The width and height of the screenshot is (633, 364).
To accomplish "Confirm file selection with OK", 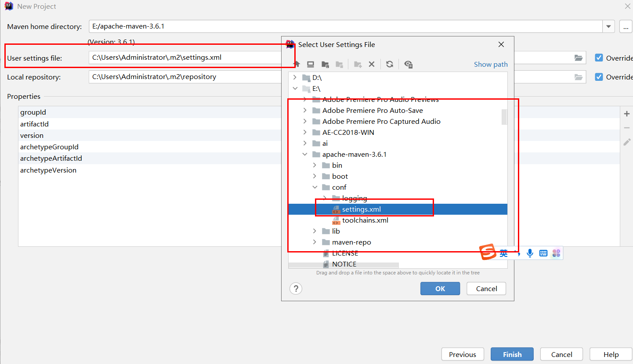I will point(440,288).
